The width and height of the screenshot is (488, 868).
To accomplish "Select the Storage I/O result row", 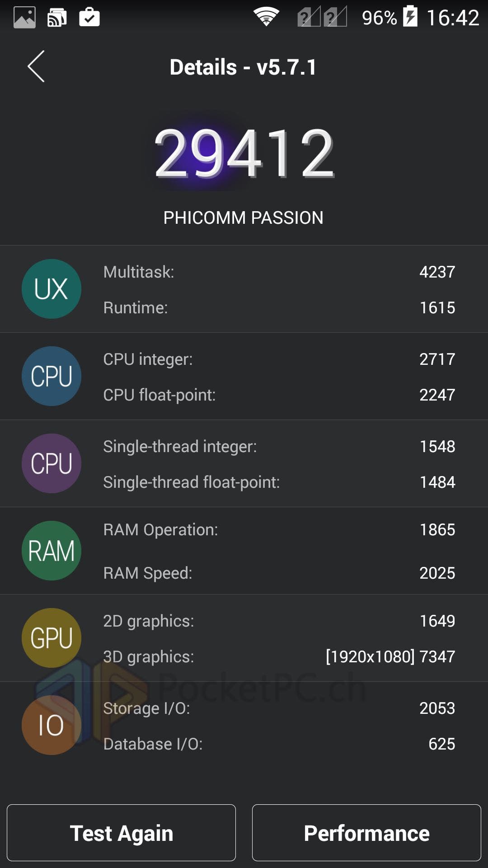I will pyautogui.click(x=279, y=708).
